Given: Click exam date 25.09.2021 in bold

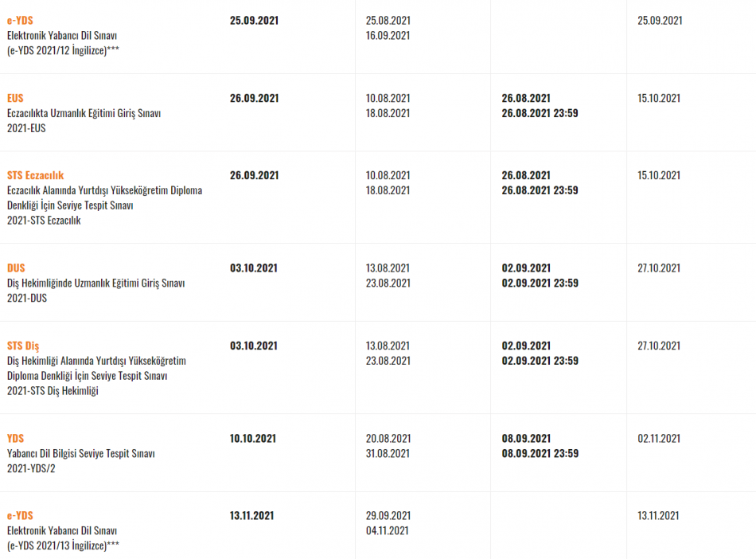Looking at the screenshot, I should tap(254, 20).
